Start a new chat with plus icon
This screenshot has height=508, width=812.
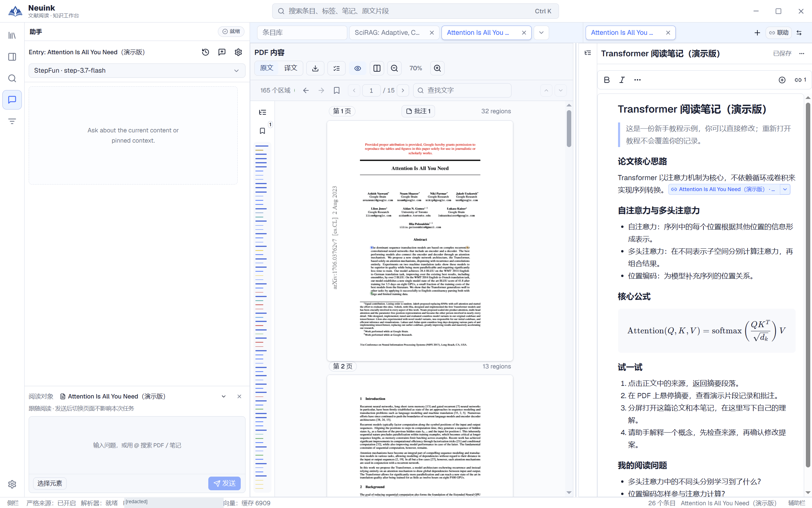(222, 52)
